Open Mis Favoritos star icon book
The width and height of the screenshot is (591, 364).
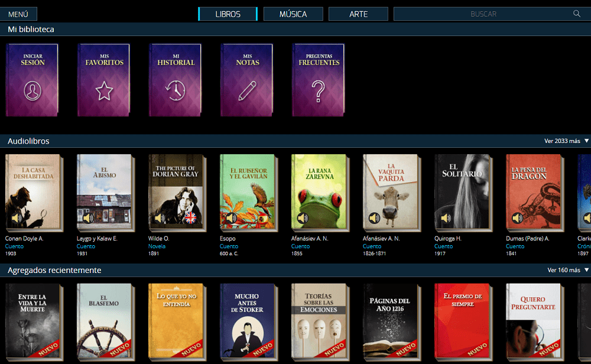click(x=104, y=80)
